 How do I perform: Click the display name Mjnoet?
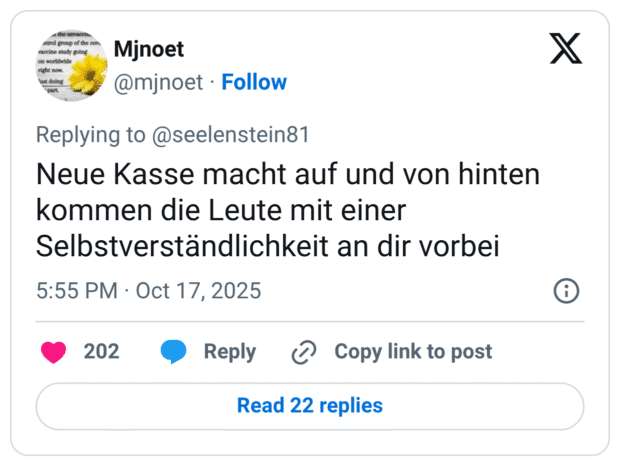pyautogui.click(x=149, y=49)
